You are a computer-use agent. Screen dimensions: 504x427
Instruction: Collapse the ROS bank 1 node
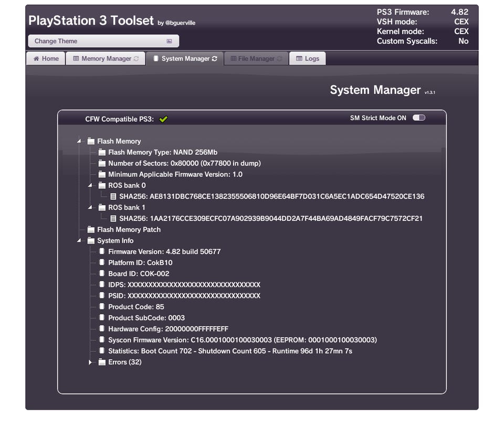(x=90, y=208)
